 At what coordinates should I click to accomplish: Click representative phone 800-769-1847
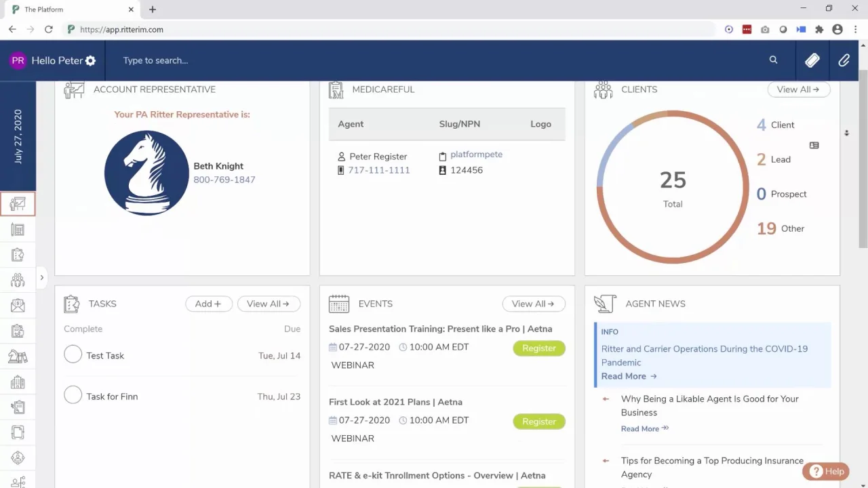click(x=224, y=180)
